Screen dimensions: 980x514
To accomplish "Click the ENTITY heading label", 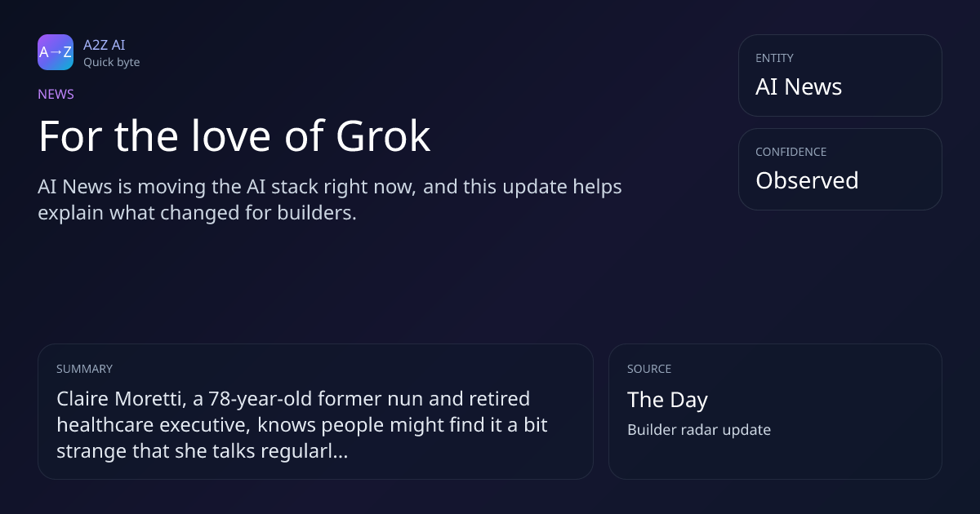I will coord(774,58).
